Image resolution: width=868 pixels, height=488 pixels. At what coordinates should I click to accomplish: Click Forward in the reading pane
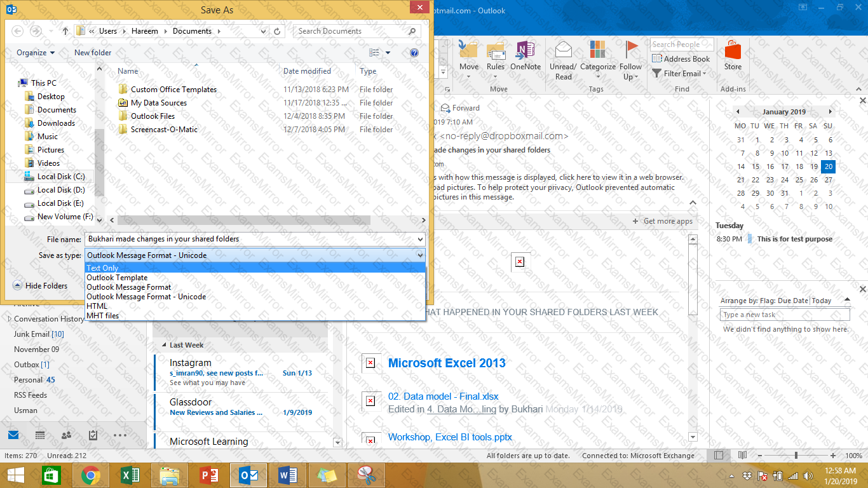pyautogui.click(x=459, y=108)
